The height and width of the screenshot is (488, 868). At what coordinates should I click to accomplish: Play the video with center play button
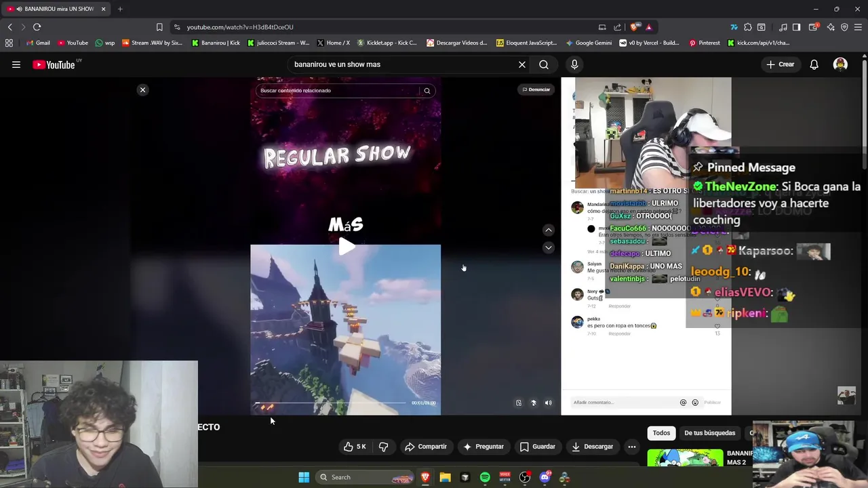[346, 247]
